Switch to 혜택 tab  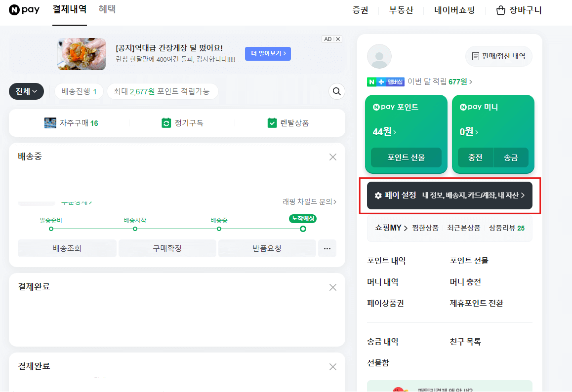click(107, 9)
